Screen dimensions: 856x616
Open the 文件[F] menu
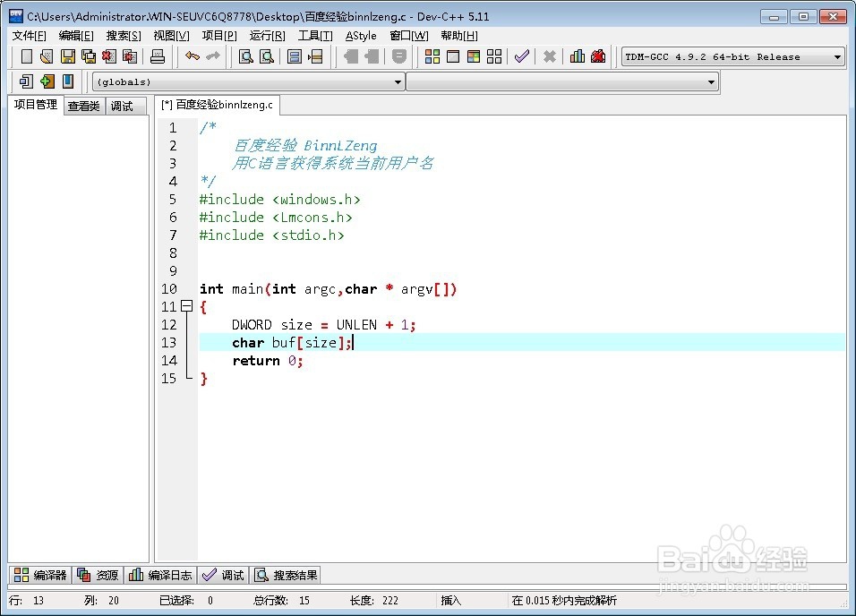(29, 36)
